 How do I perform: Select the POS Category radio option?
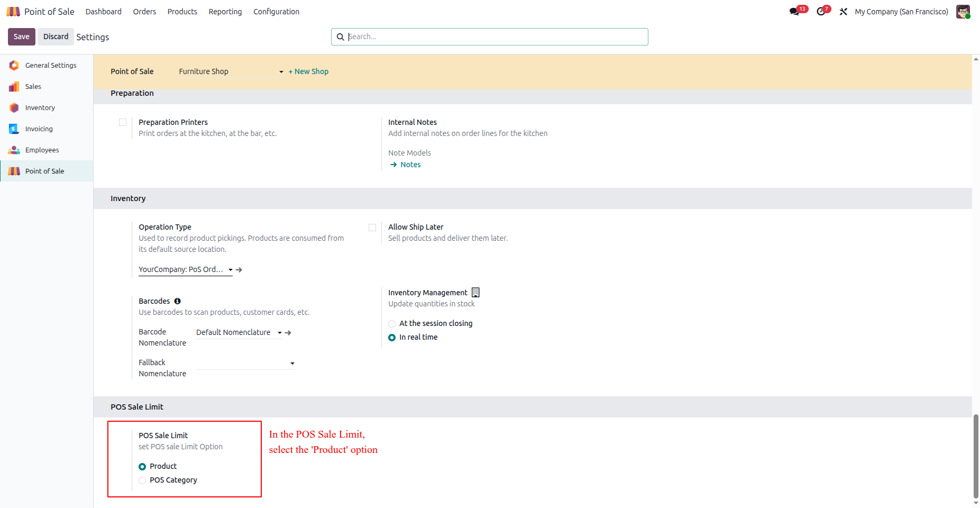(x=142, y=480)
